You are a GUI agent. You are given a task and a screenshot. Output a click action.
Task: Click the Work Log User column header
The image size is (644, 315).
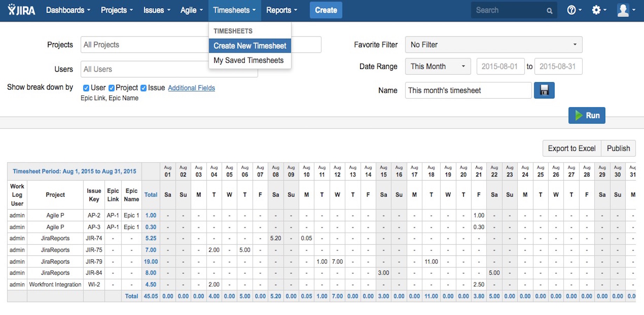17,195
